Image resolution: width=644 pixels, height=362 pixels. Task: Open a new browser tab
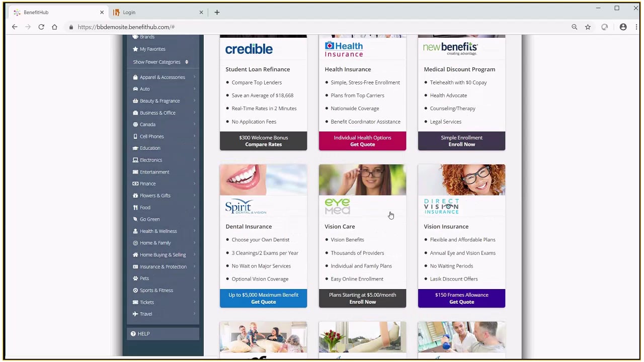pos(217,13)
